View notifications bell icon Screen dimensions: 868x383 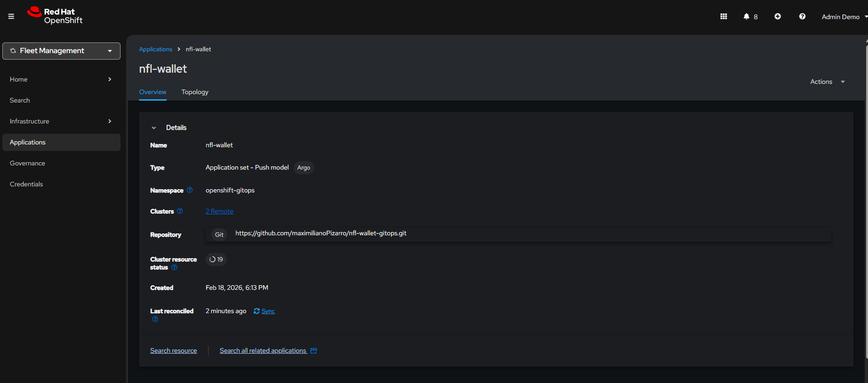click(x=747, y=16)
